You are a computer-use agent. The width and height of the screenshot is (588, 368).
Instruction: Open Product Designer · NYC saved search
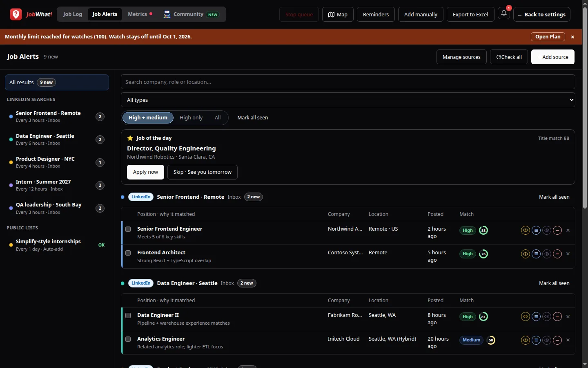57,162
